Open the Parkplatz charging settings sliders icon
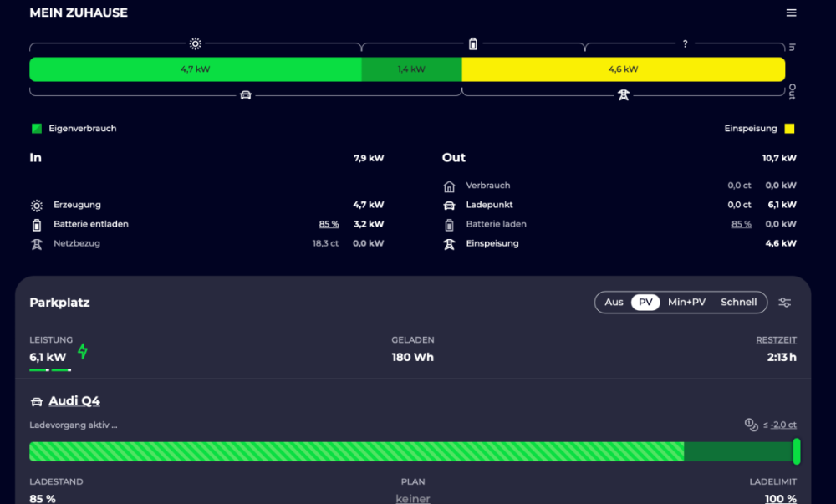836x504 pixels. [784, 303]
